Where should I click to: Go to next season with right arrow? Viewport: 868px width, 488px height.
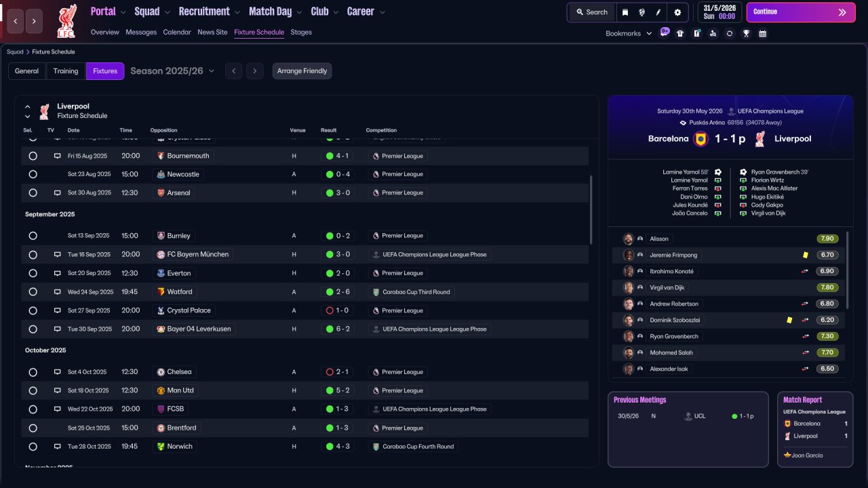click(x=255, y=71)
